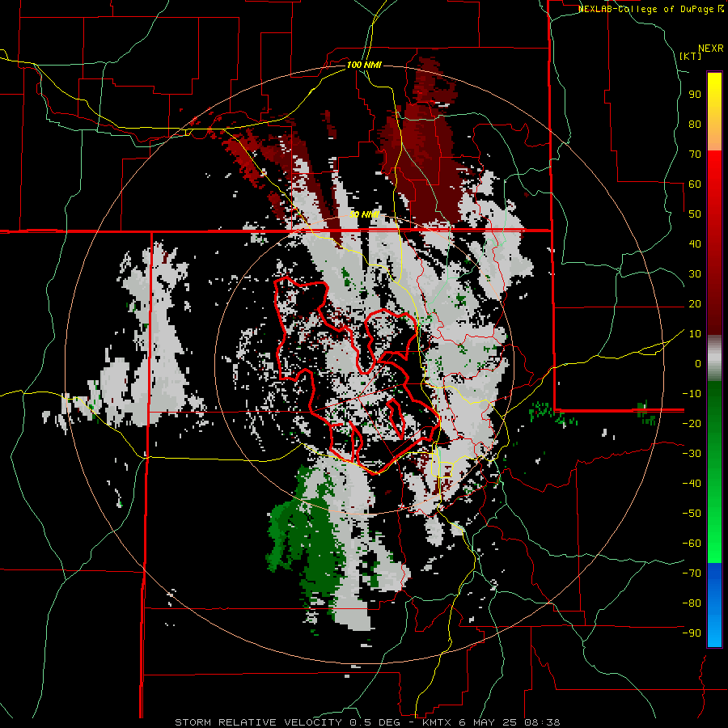The height and width of the screenshot is (728, 728).
Task: Click the -40 value on the velocity scale
Action: tap(692, 484)
